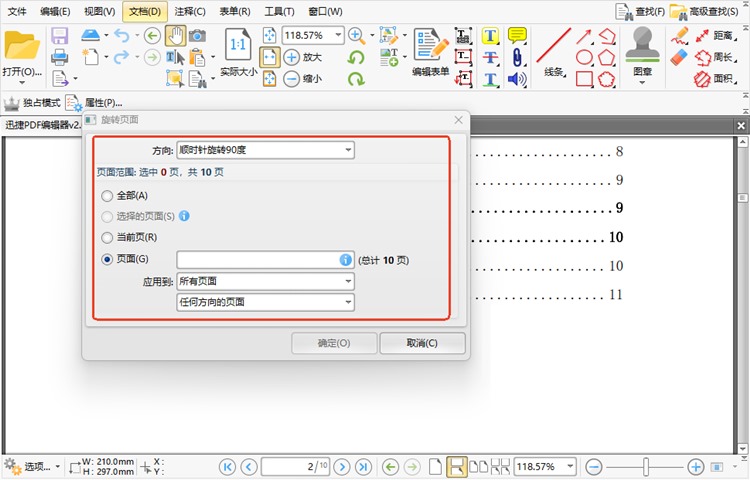750x480 pixels.
Task: Expand the undo history dropdown arrow
Action: coord(137,35)
